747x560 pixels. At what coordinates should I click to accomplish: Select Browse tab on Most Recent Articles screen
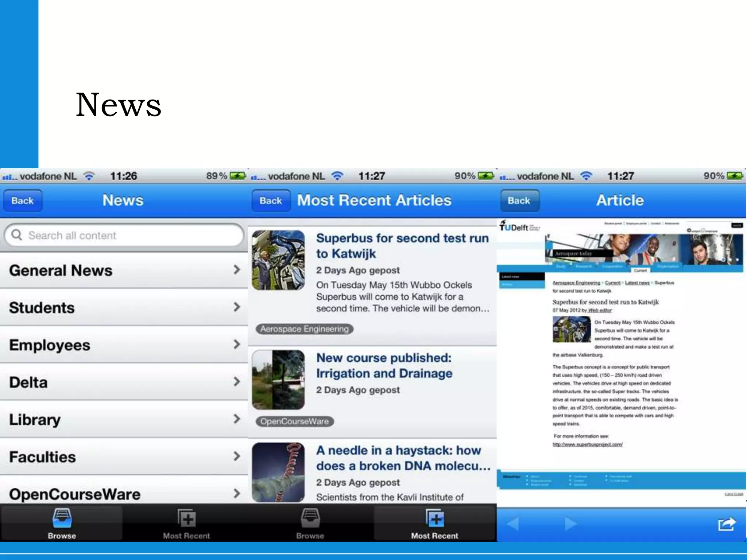310,524
